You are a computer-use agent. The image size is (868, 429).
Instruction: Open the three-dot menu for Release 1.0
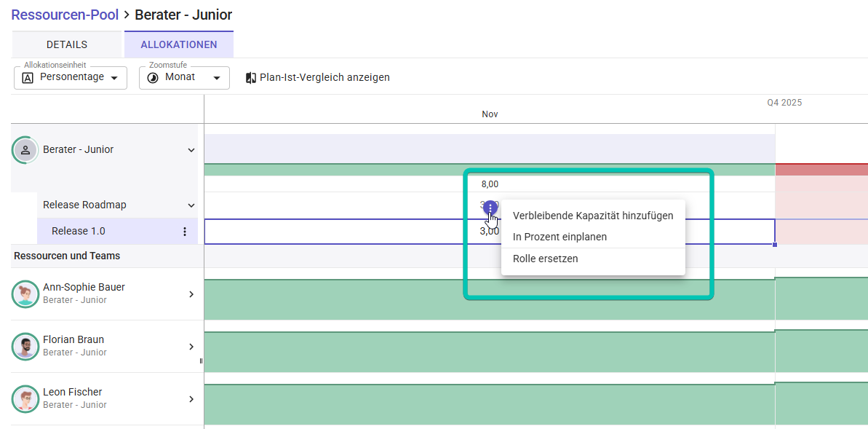[x=185, y=232]
